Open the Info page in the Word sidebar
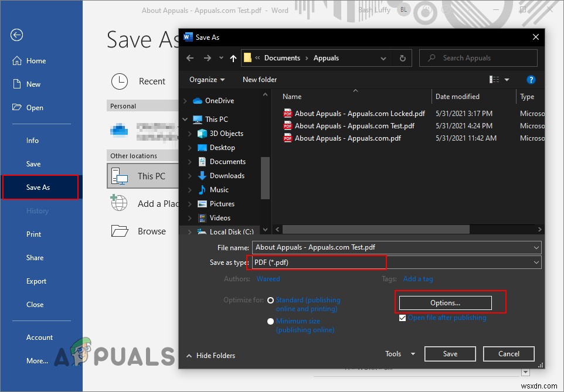 click(x=32, y=141)
